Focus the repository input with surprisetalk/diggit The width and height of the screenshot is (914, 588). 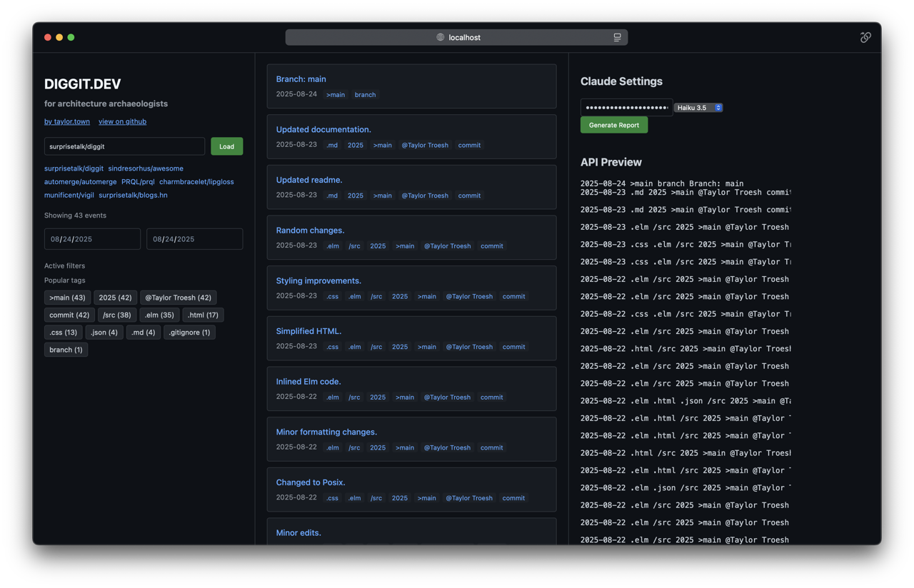coord(124,146)
